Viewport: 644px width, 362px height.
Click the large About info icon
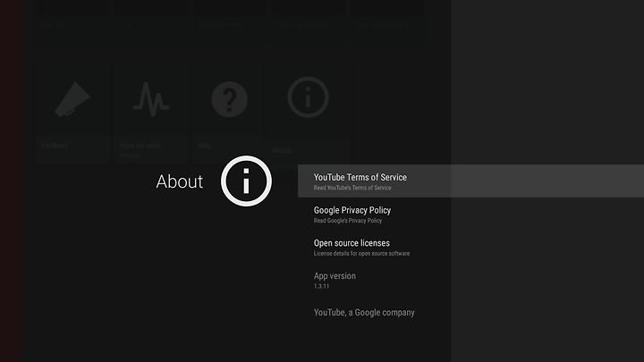point(246,181)
